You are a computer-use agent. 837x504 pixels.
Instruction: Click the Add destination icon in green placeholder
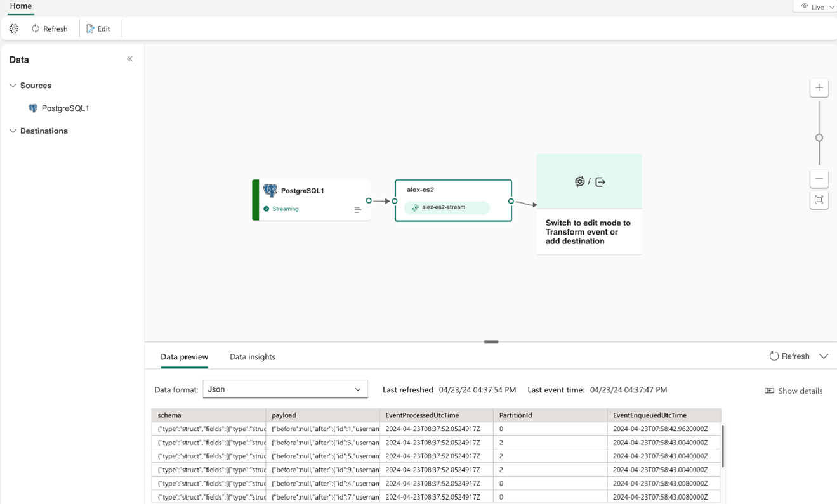pos(600,181)
